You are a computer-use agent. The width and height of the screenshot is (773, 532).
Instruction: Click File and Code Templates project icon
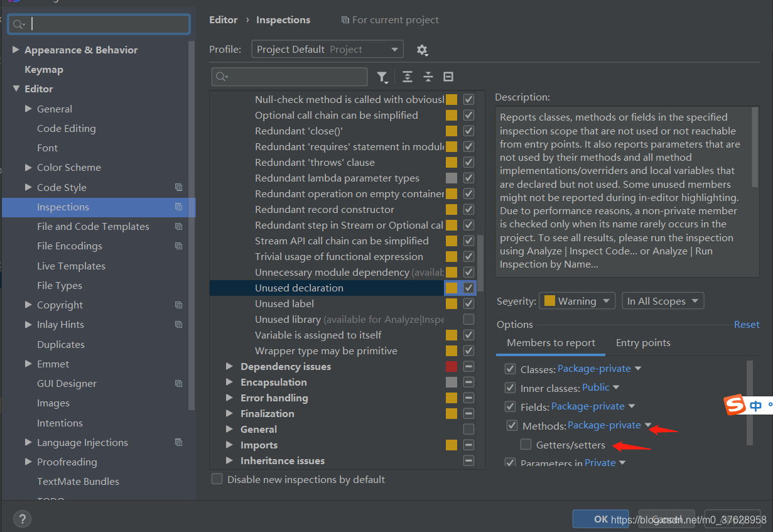click(x=178, y=226)
